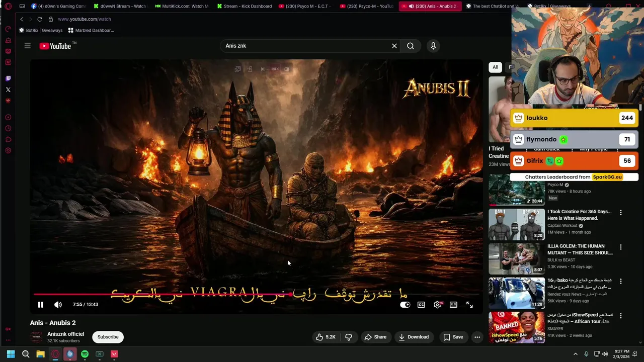Open the Captain Workout channel link
The width and height of the screenshot is (644, 362).
pyautogui.click(x=562, y=225)
